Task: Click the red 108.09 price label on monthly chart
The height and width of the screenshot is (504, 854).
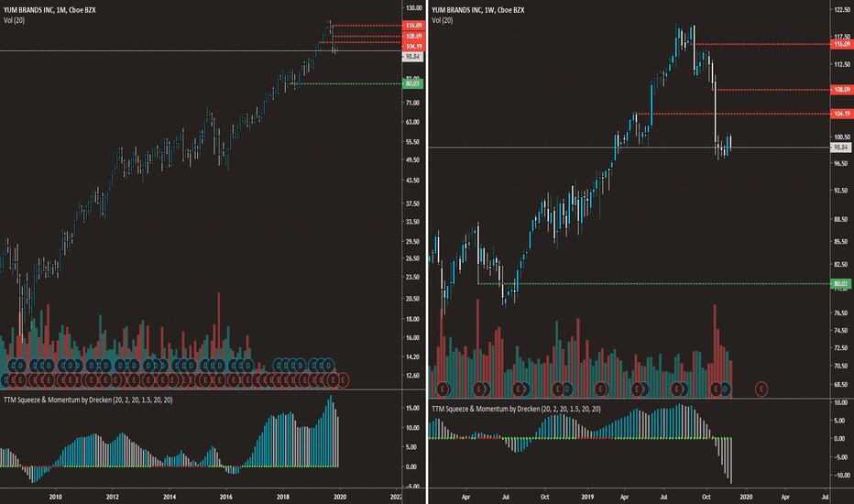Action: pyautogui.click(x=413, y=37)
